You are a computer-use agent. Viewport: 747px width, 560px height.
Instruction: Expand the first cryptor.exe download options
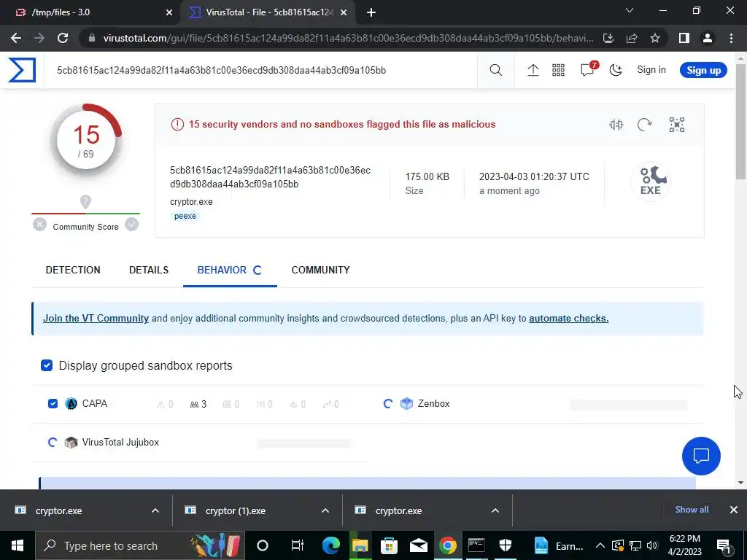155,510
